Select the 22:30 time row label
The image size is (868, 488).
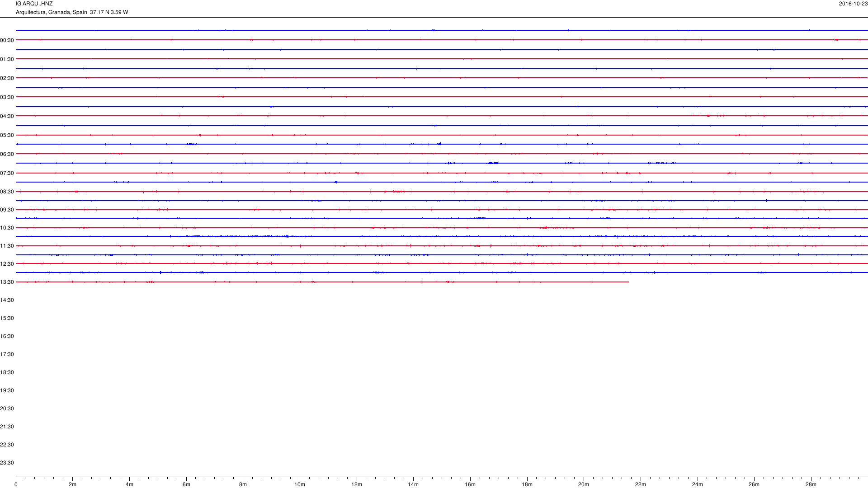pos(7,445)
